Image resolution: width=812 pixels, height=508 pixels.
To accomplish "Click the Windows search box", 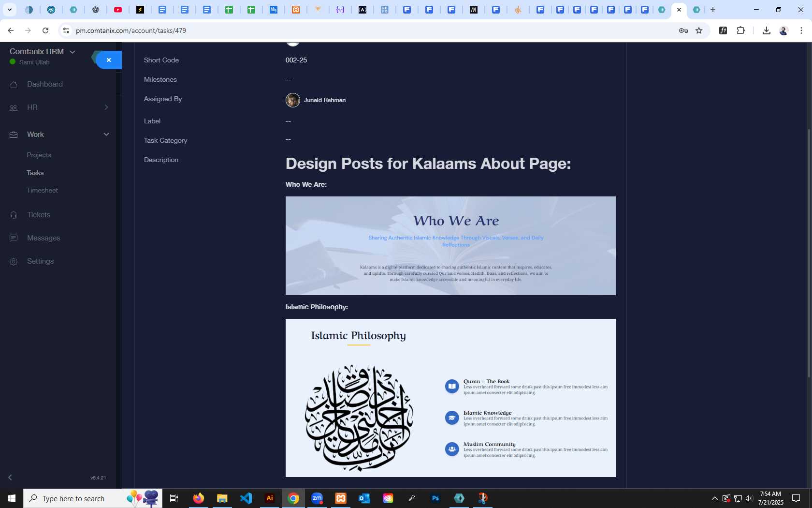I will tap(93, 498).
